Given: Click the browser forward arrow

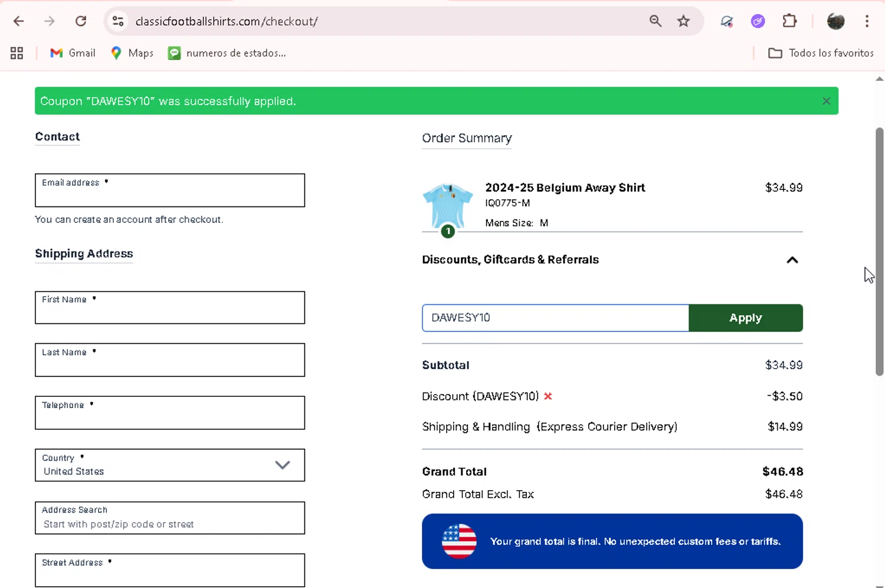Looking at the screenshot, I should [x=50, y=21].
